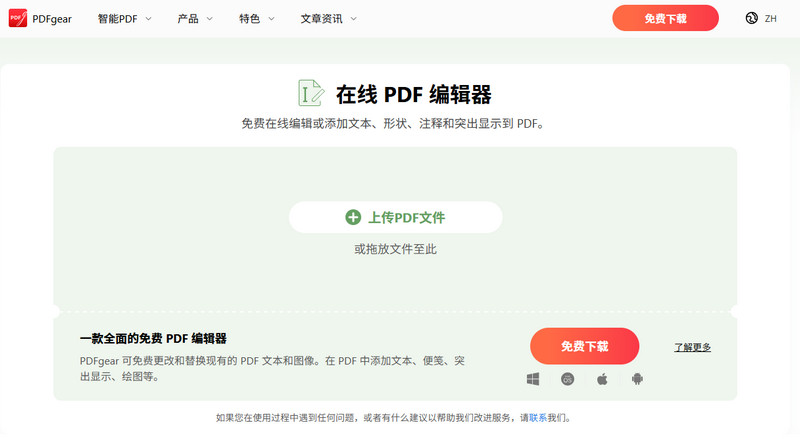800x439 pixels.
Task: Click the macOS platform icon
Action: (567, 379)
